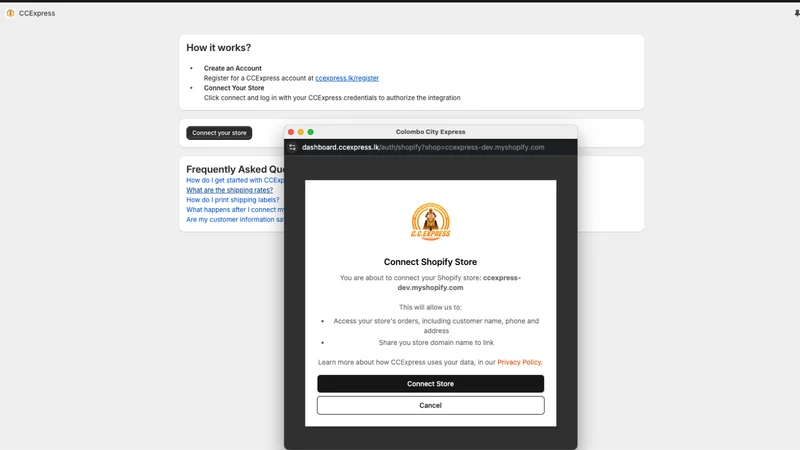Click 'Share you store domain name' line
The image size is (800, 450).
pos(436,343)
